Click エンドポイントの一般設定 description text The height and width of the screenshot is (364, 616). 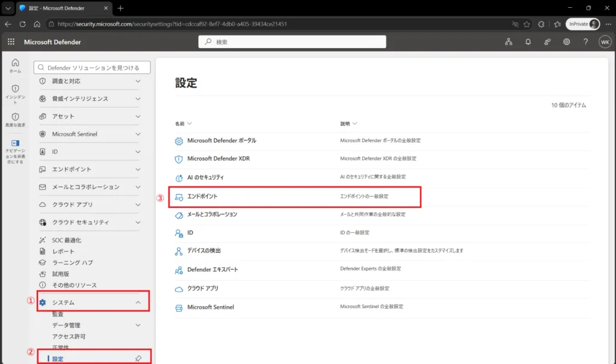point(364,196)
